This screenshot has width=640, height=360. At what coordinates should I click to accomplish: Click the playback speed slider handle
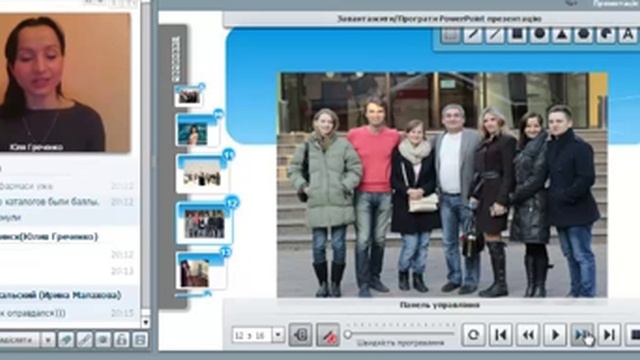(348, 334)
